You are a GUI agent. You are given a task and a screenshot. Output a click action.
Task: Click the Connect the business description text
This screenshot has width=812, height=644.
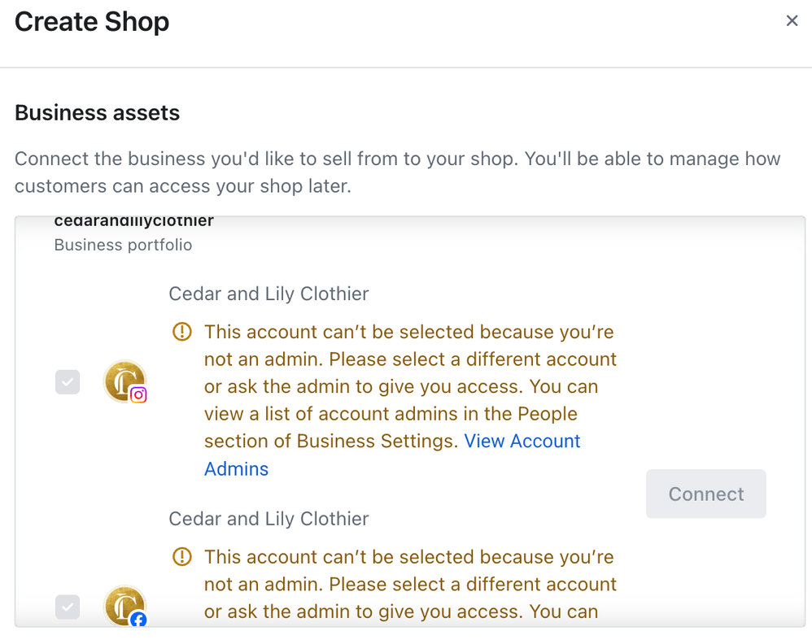pos(397,172)
